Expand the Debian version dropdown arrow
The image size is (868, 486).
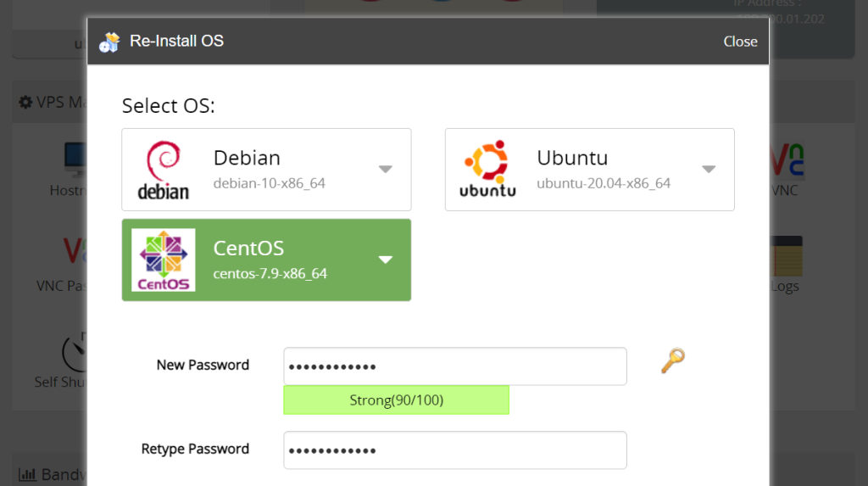pyautogui.click(x=385, y=170)
